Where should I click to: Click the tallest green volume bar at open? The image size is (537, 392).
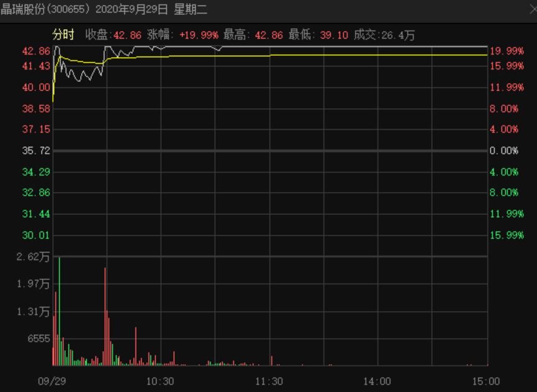(59, 311)
